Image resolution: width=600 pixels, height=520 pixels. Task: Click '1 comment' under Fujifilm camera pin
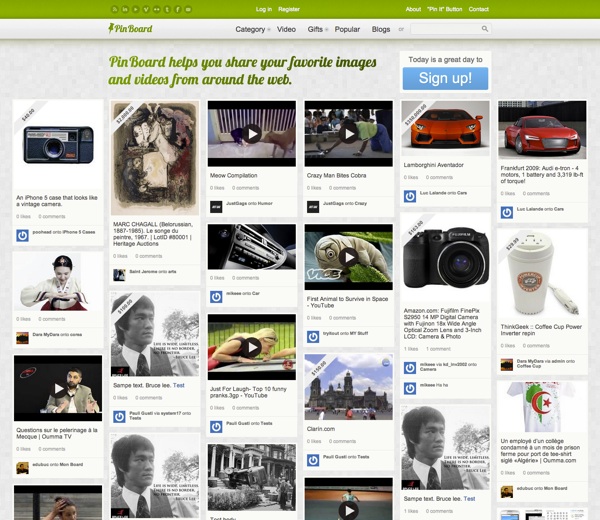[438, 349]
